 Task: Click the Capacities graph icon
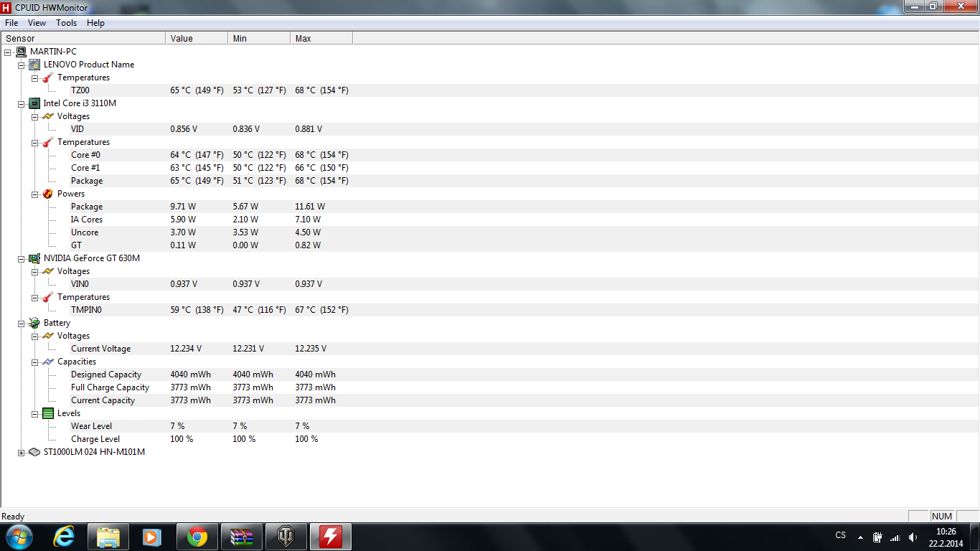pos(48,362)
